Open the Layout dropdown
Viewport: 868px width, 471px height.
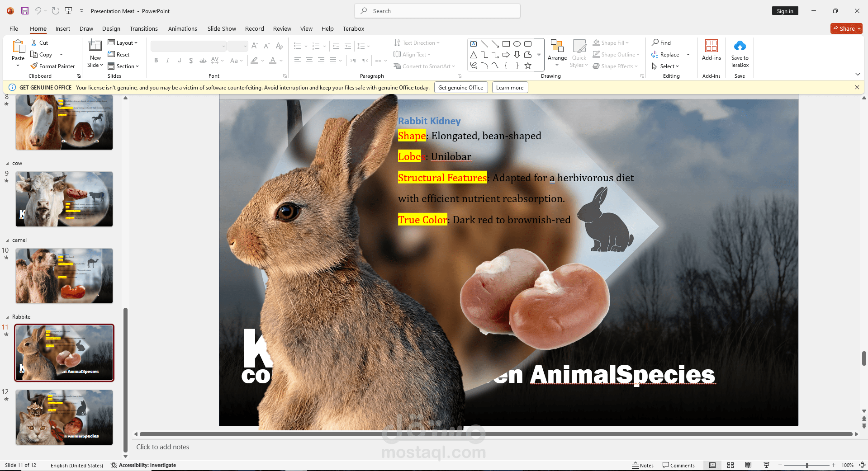(x=123, y=43)
